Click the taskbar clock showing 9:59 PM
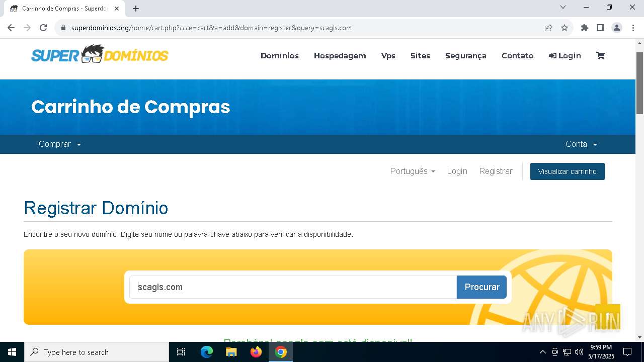644x362 pixels. tap(601, 352)
